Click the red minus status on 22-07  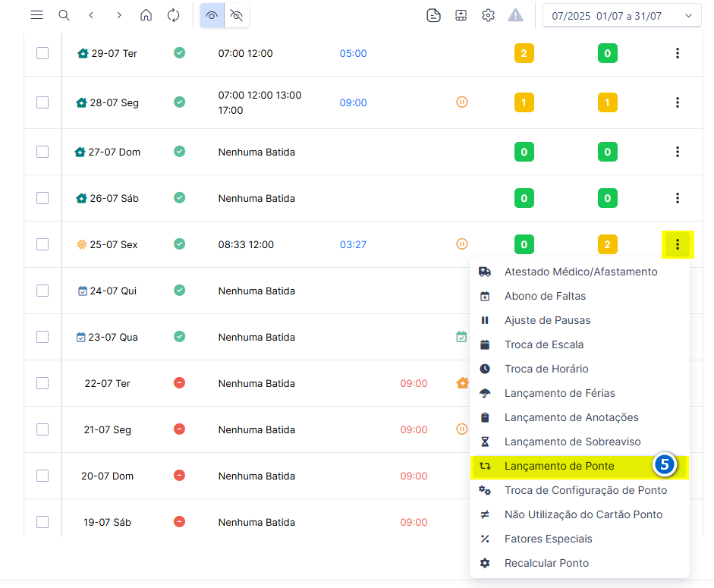click(x=179, y=382)
